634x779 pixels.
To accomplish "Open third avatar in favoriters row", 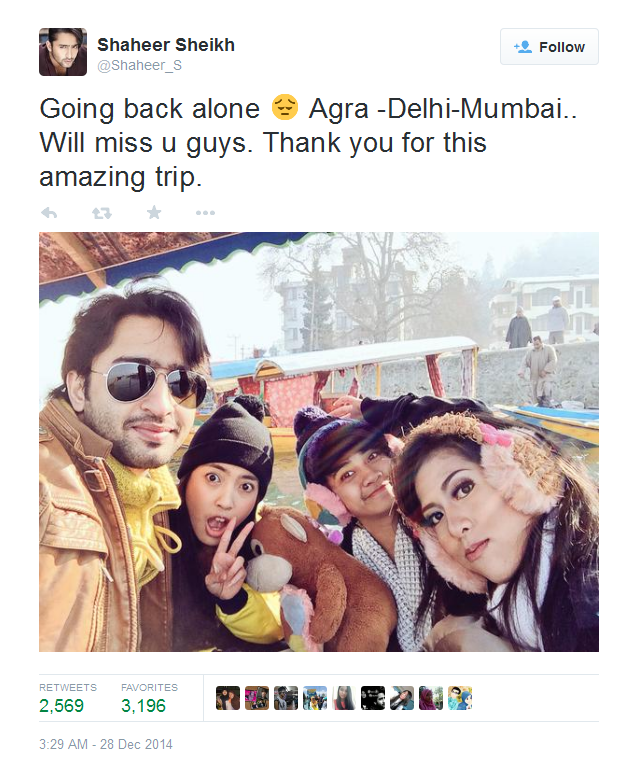I will (286, 698).
